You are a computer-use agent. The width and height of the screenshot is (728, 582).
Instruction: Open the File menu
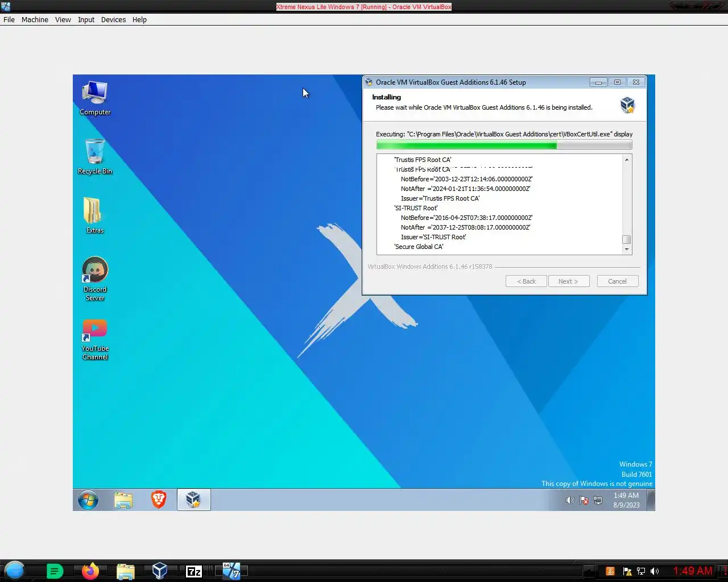point(9,19)
